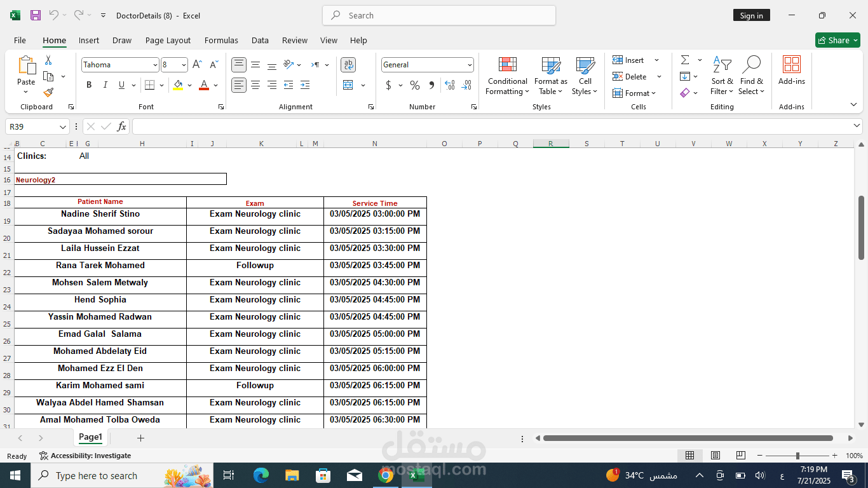Screen dimensions: 868x488
Task: Expand the Font Color dropdown arrow
Action: click(214, 85)
